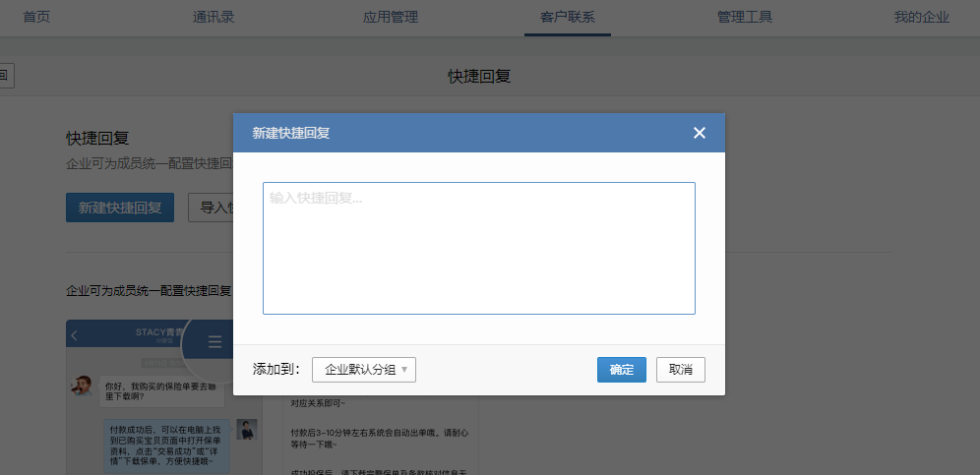
Task: Select the 客户联系 tab
Action: (x=568, y=17)
